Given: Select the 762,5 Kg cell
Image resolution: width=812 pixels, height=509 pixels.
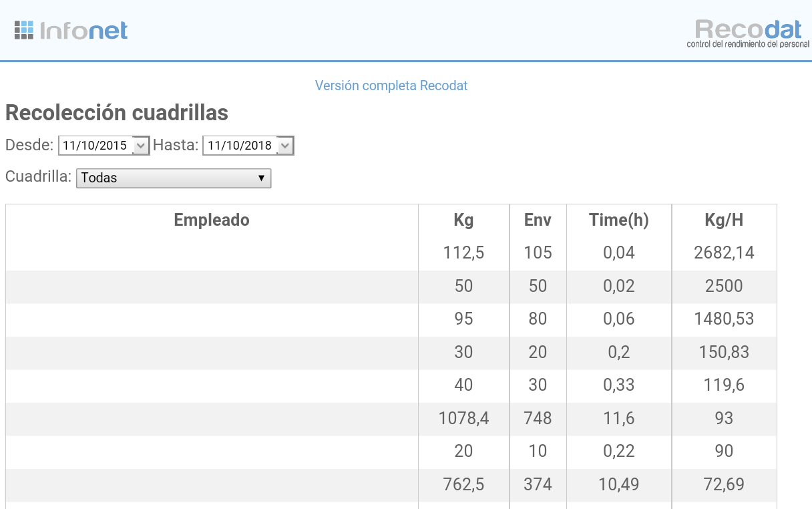Looking at the screenshot, I should (x=463, y=484).
